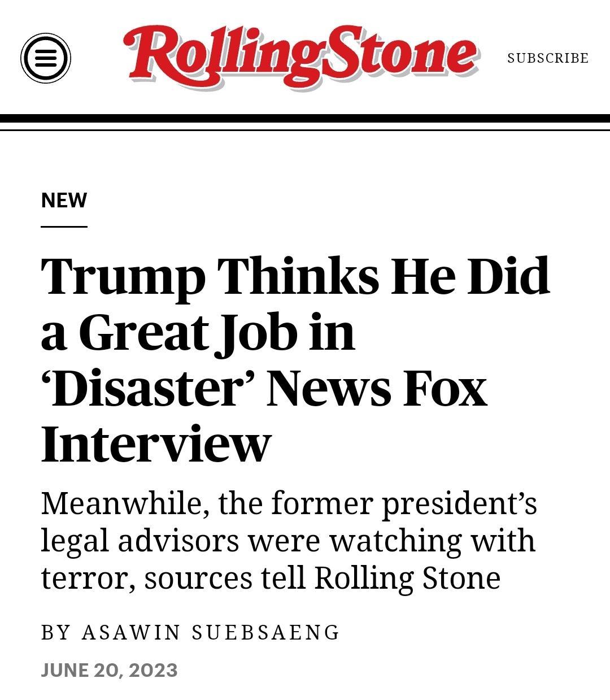Click the word 'Interview' in the headline
The width and height of the screenshot is (610, 700).
point(156,444)
